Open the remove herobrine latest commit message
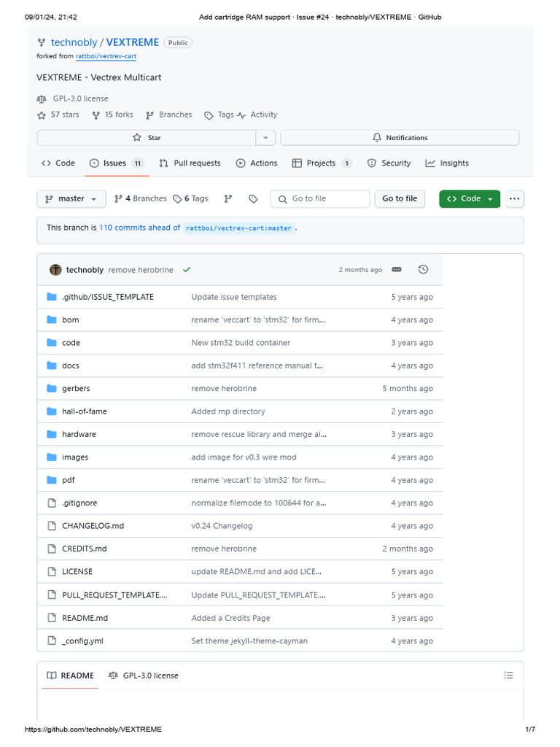This screenshot has width=560, height=747. point(141,270)
